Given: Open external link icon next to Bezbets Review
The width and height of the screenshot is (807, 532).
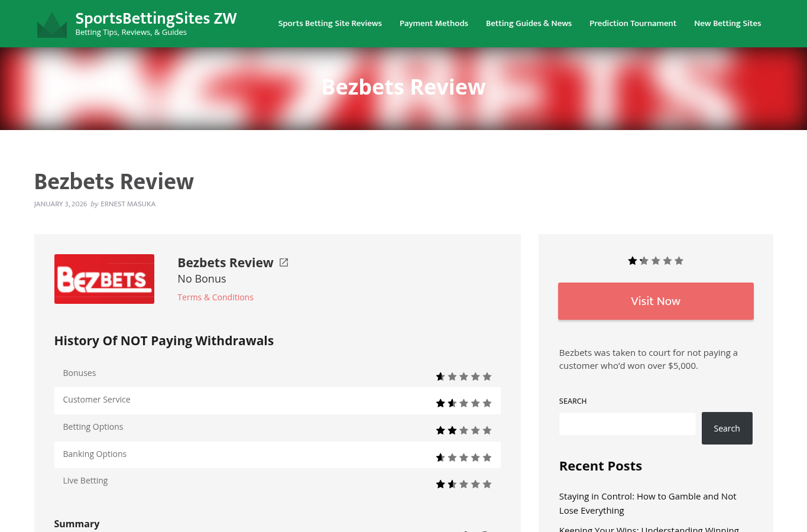Looking at the screenshot, I should pyautogui.click(x=284, y=262).
